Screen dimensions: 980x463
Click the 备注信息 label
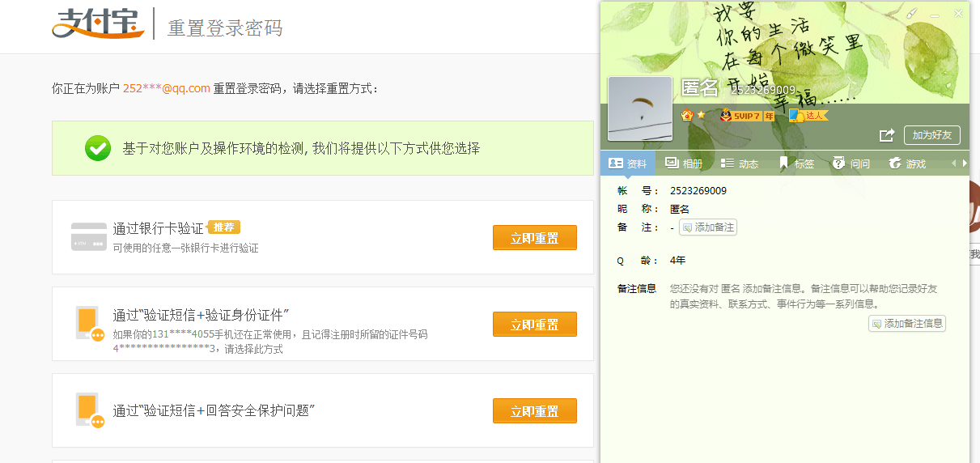[637, 288]
